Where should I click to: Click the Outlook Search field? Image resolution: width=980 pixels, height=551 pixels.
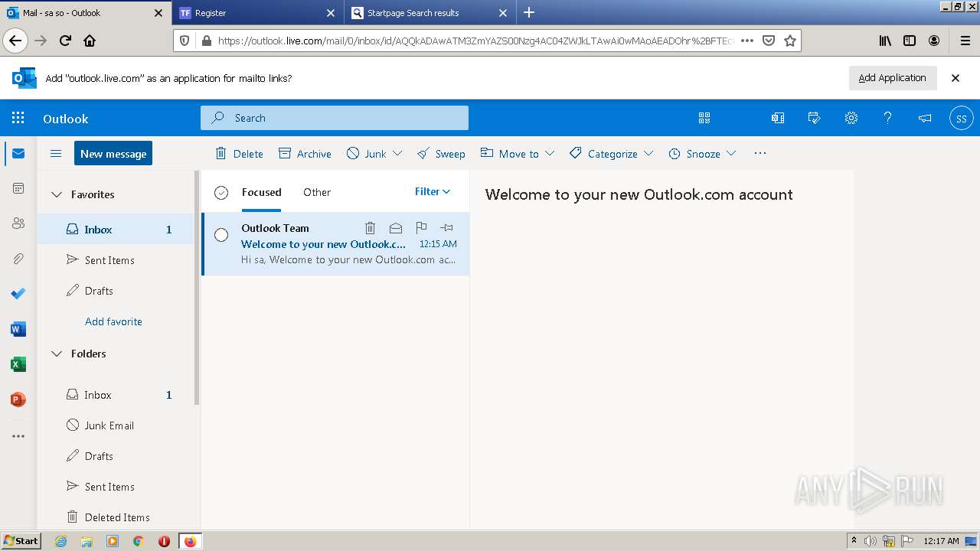[x=335, y=118]
